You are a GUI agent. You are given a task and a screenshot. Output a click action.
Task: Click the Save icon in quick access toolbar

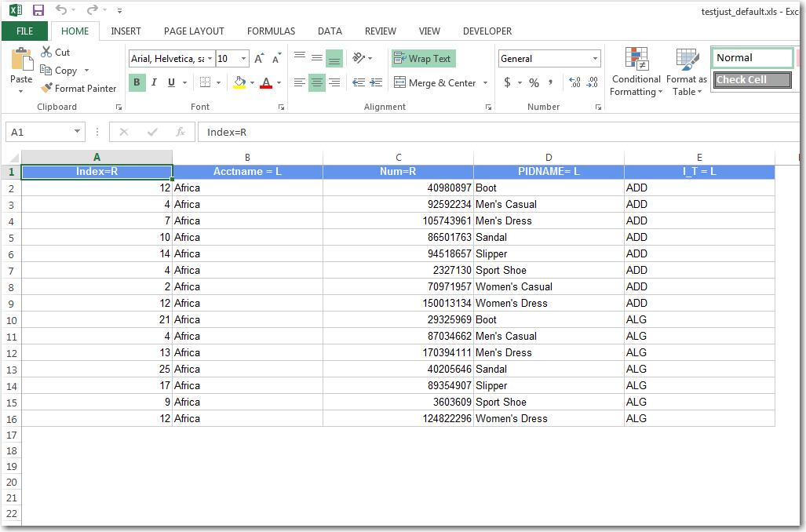[38, 10]
